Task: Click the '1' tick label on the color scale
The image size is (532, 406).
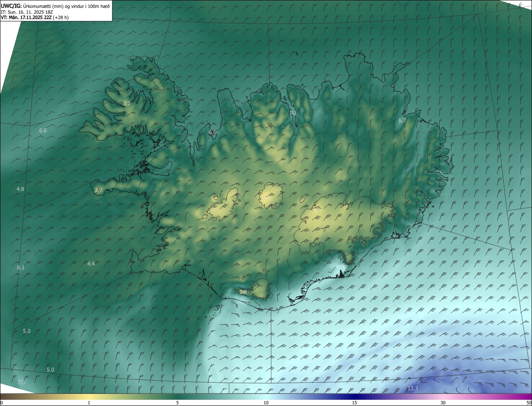Action: [x=89, y=403]
